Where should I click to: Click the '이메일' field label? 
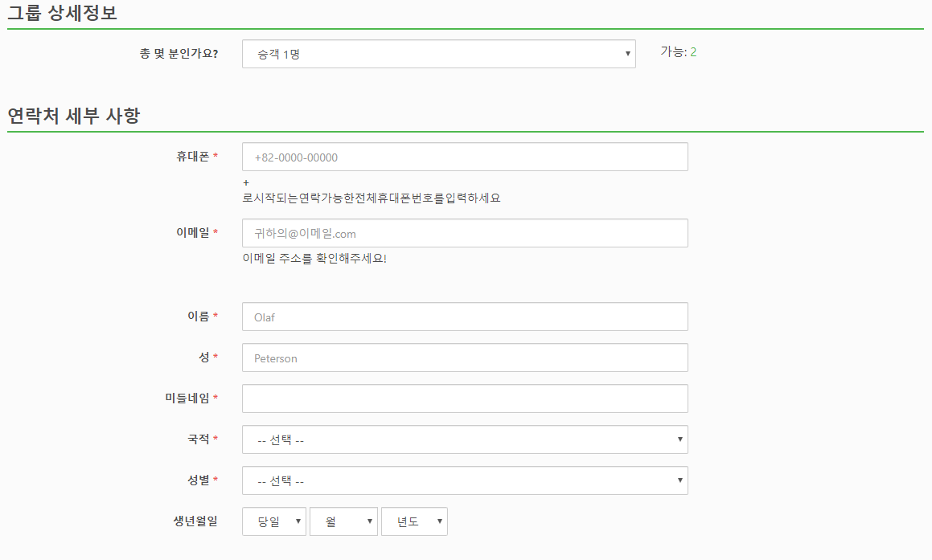(x=192, y=233)
